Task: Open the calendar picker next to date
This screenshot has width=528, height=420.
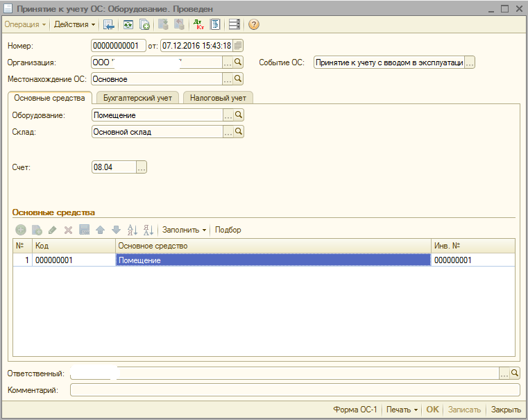Action: (238, 46)
